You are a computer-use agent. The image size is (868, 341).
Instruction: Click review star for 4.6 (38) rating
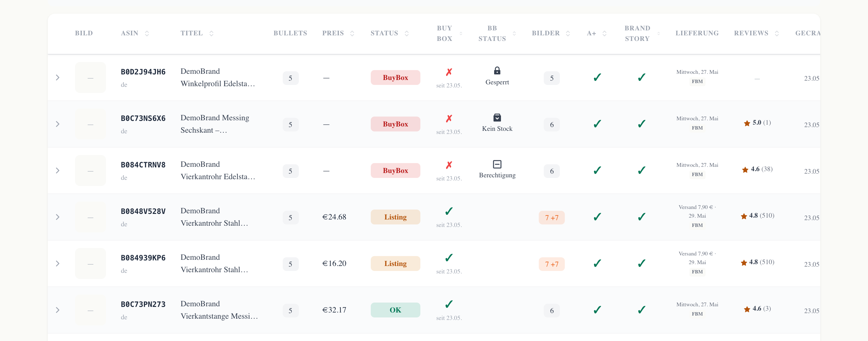745,170
